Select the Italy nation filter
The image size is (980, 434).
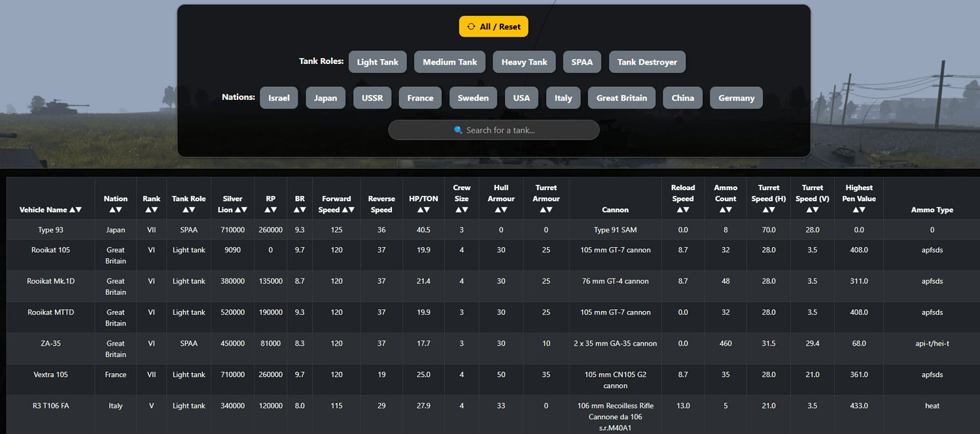pyautogui.click(x=563, y=98)
